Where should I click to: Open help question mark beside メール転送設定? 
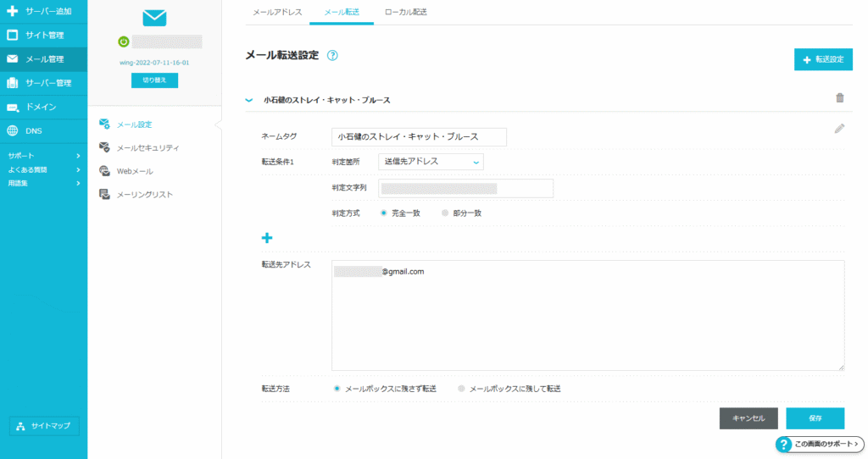tap(332, 55)
